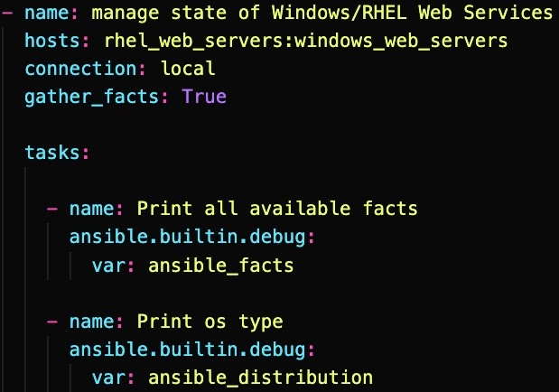Click the "ansible.builtin.debug" module above ansible_facts

tap(186, 238)
